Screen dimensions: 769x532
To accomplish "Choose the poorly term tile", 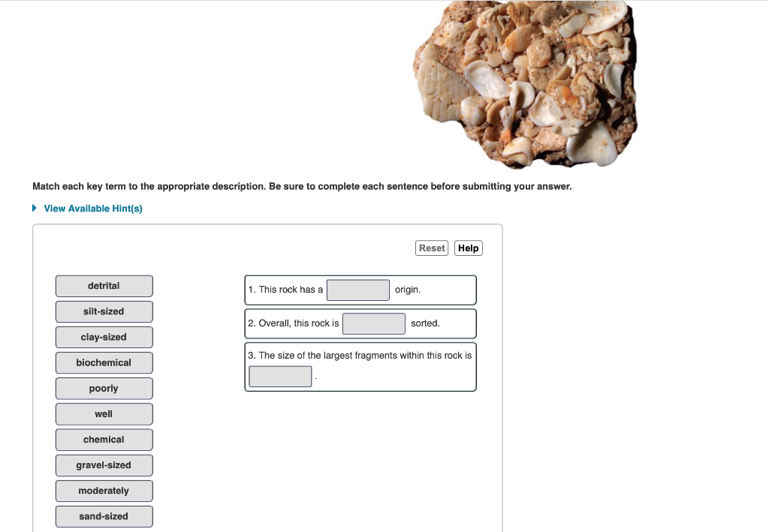I will (x=104, y=388).
